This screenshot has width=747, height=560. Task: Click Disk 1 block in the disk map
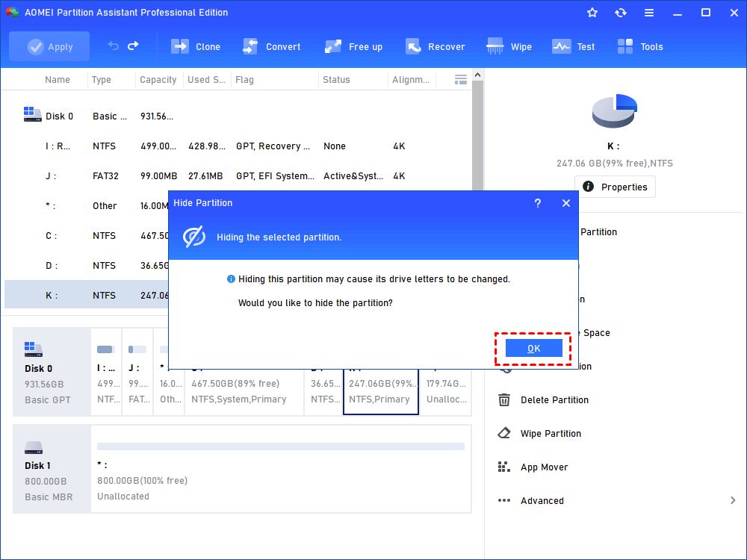point(52,469)
